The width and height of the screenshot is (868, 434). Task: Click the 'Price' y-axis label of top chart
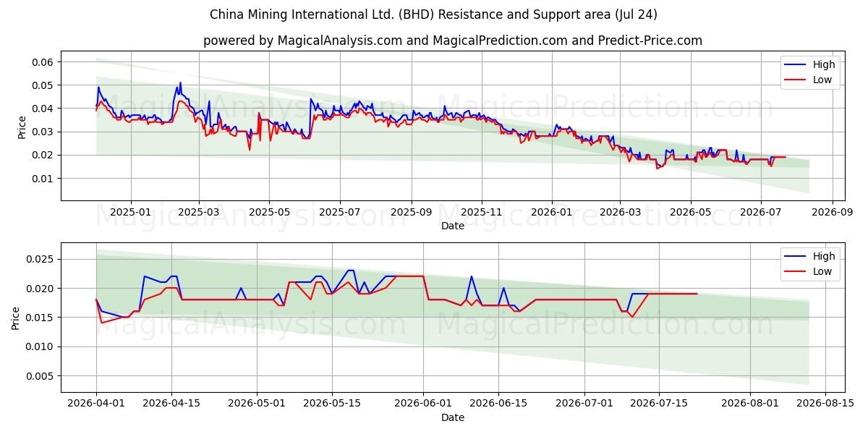(22, 126)
